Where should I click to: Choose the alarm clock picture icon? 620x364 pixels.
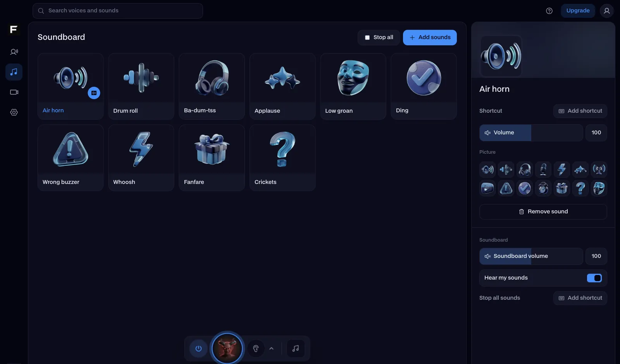[543, 188]
